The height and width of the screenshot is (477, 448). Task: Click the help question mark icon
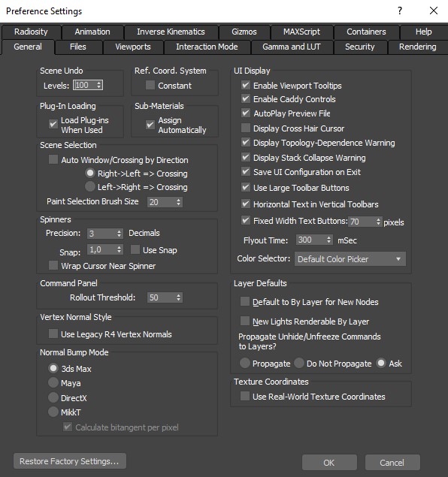point(400,11)
